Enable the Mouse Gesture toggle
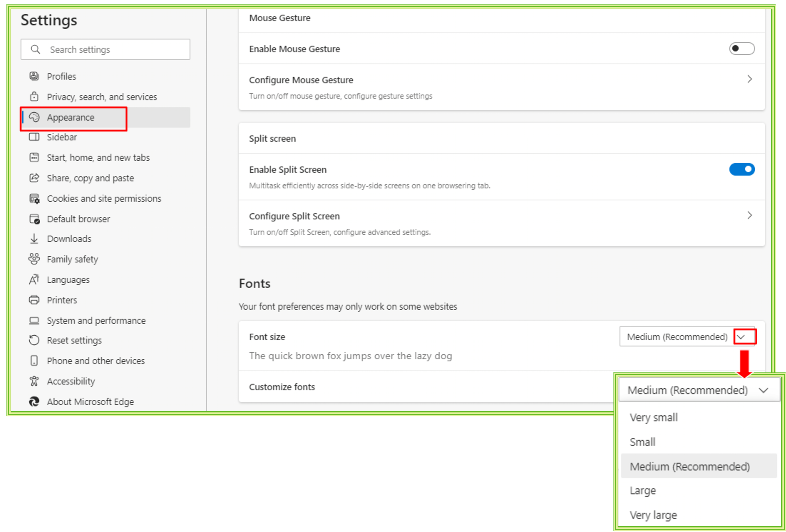786x532 pixels. point(742,49)
